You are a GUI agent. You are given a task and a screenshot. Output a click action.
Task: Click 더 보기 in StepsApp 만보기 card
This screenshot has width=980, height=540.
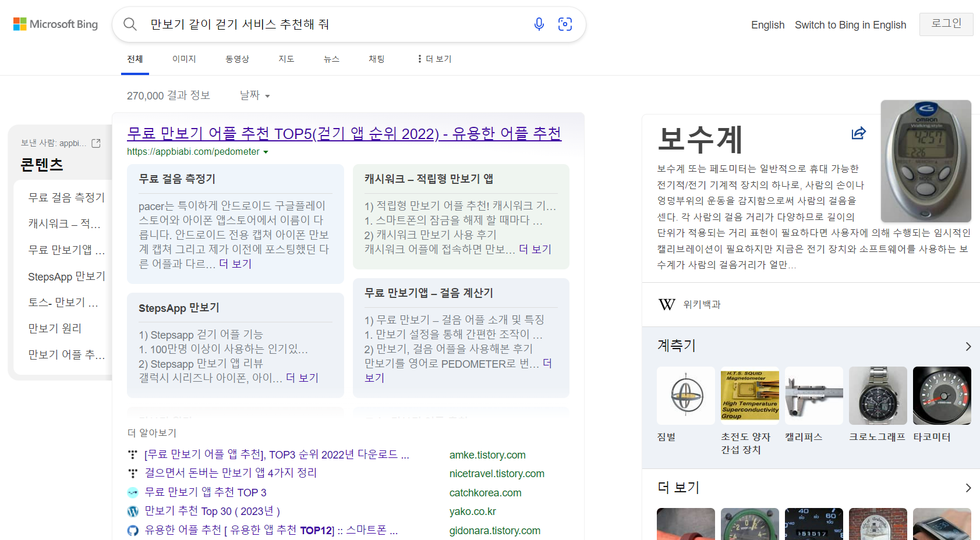302,378
